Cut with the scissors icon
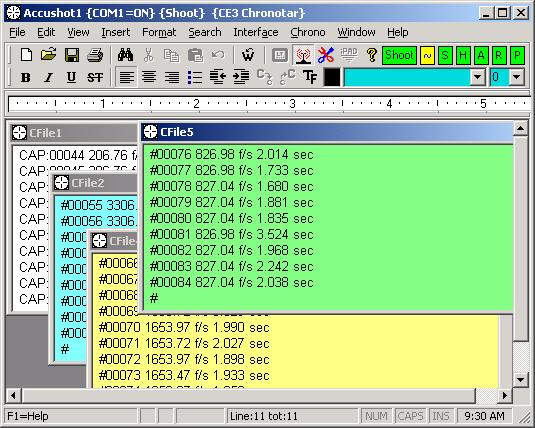Screen dimensions: 535x428 coord(148,55)
